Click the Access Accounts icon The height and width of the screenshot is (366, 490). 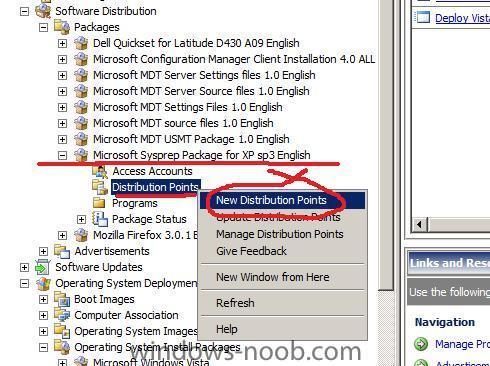tap(100, 171)
